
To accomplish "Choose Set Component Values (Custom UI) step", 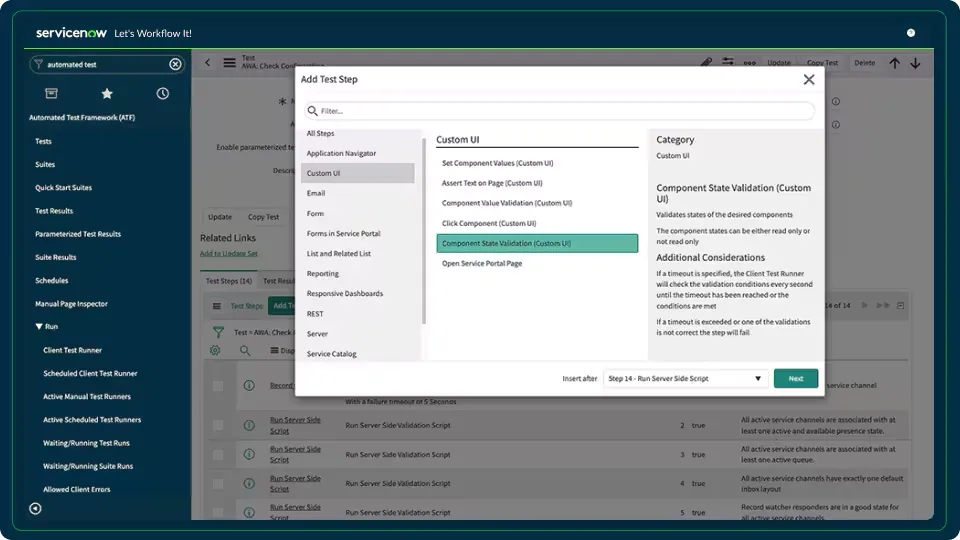I will click(537, 163).
